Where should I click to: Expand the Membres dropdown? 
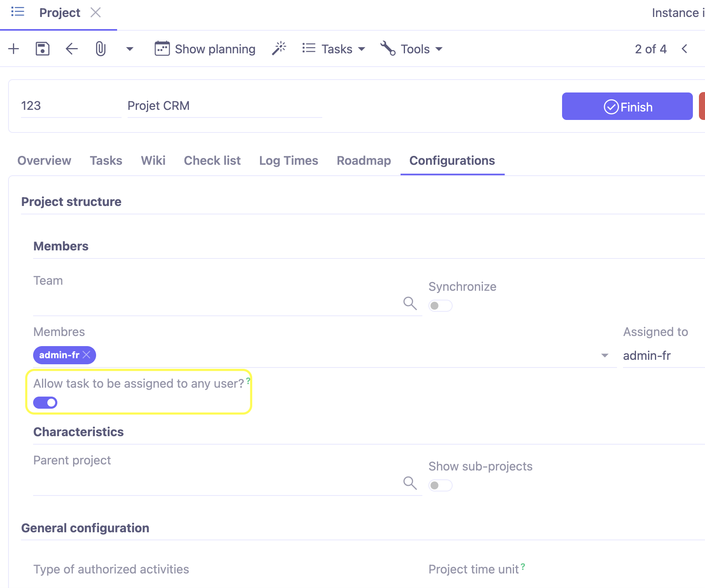[x=604, y=355]
